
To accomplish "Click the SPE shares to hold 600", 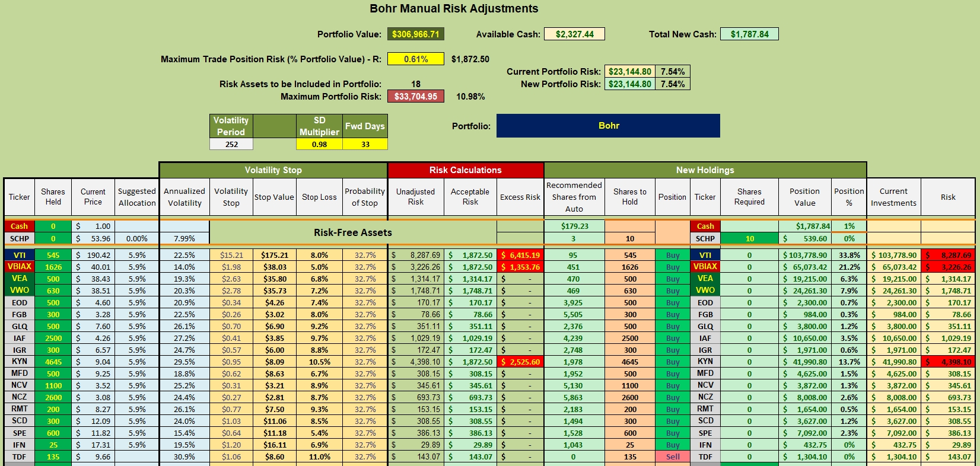I will coord(630,433).
